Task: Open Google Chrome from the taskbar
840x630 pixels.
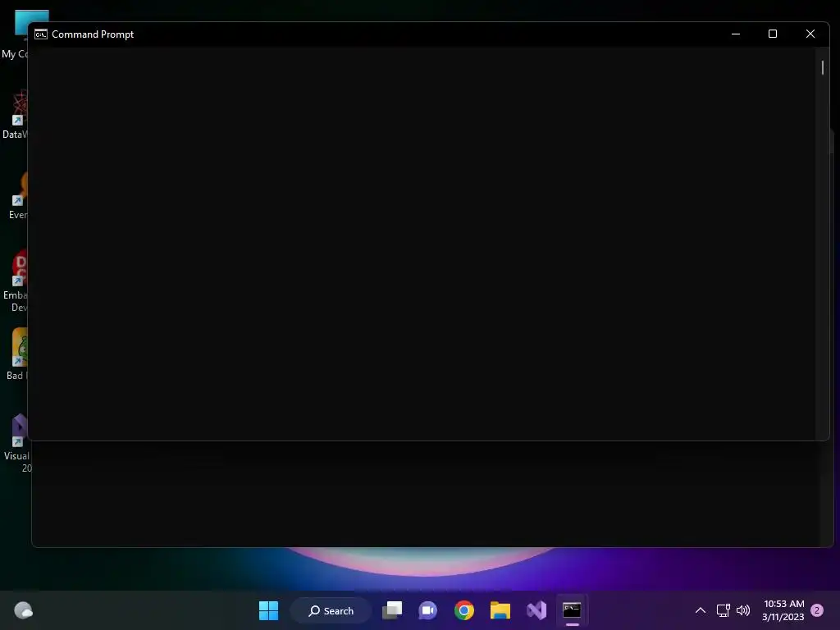Action: click(x=464, y=610)
